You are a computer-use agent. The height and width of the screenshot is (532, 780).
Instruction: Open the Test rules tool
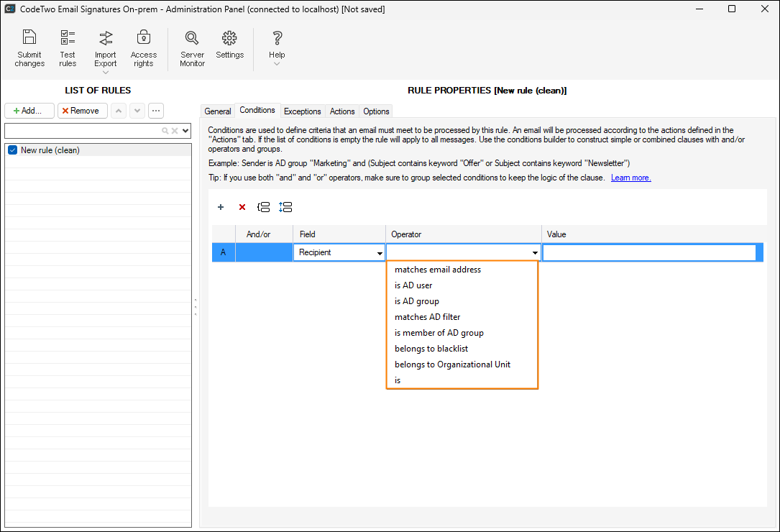[x=68, y=48]
